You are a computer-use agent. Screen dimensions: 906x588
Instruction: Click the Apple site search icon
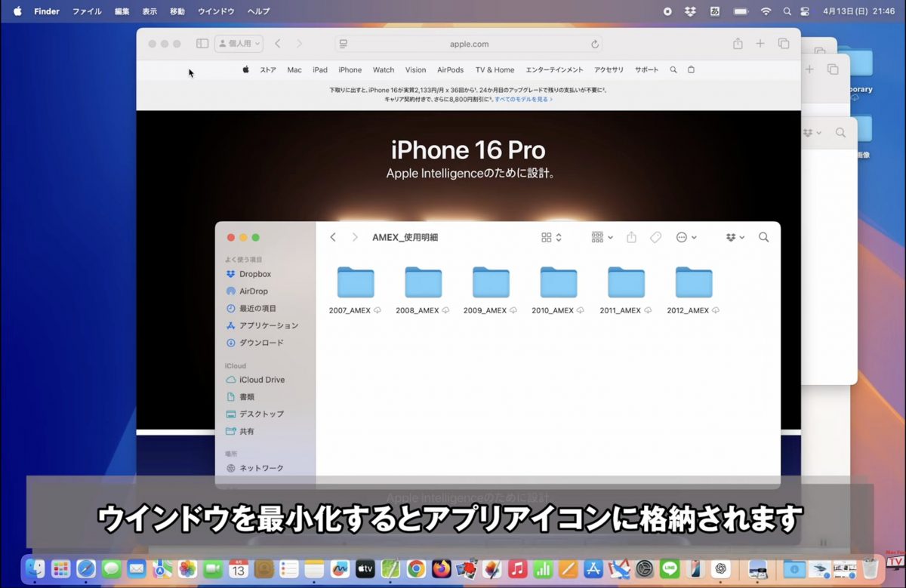[673, 69]
